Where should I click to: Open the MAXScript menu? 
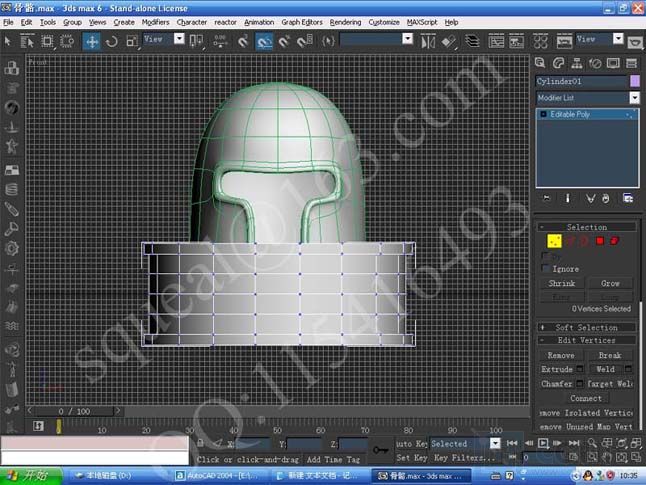coord(422,22)
